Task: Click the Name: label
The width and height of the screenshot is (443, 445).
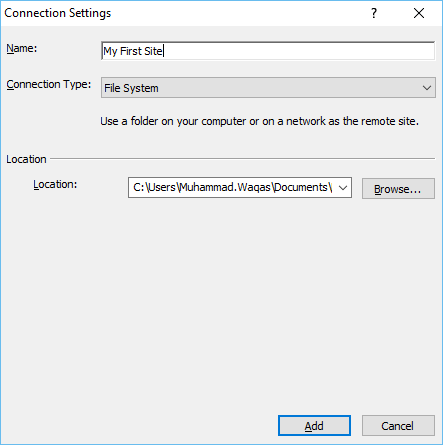Action: click(22, 48)
